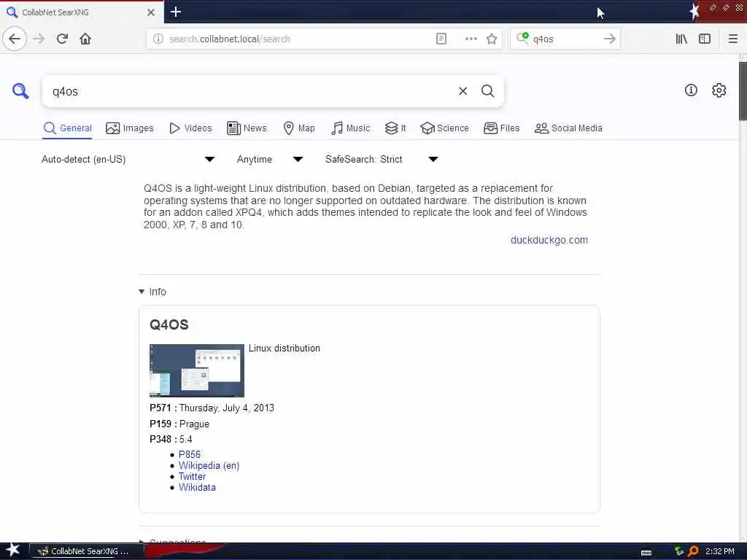
Task: Open the Wikipedia (en) link
Action: (209, 466)
